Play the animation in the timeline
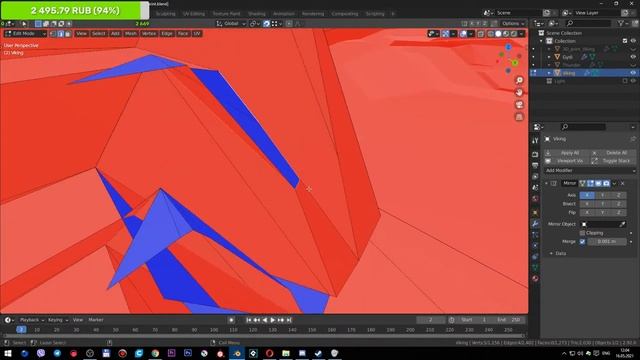Image resolution: width=640 pixels, height=360 pixels. coord(273,320)
